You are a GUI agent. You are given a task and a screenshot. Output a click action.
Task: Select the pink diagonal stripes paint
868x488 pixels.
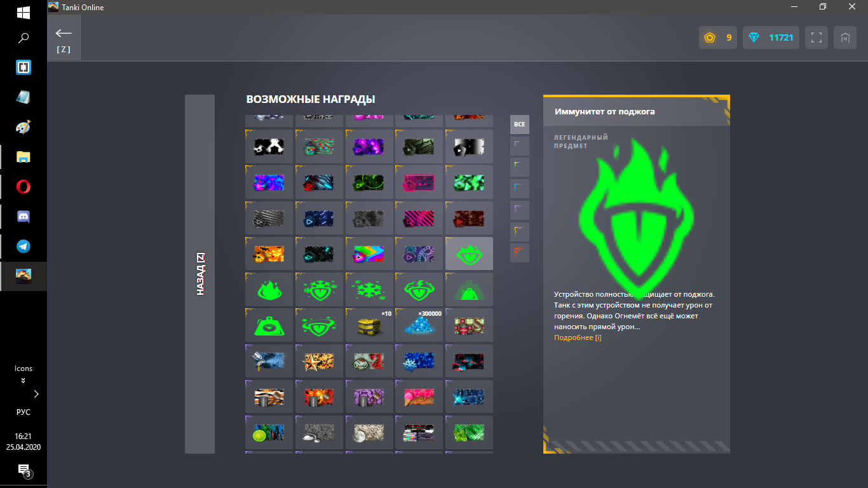tap(419, 219)
